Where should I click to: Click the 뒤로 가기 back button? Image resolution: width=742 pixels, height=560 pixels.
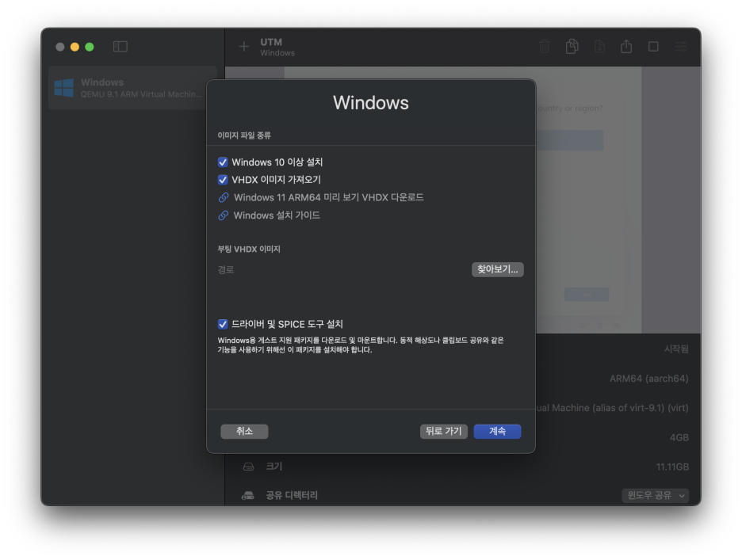point(443,431)
